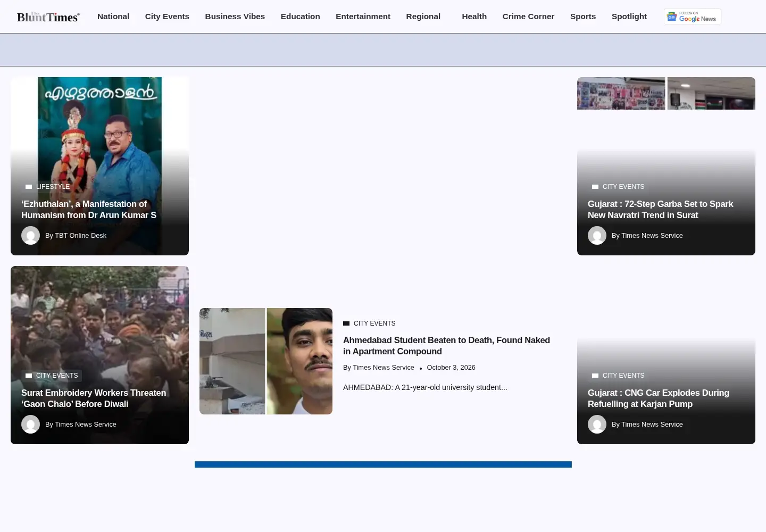
Task: Open CNG Car Explodes During Refuelling headline
Action: click(x=659, y=398)
